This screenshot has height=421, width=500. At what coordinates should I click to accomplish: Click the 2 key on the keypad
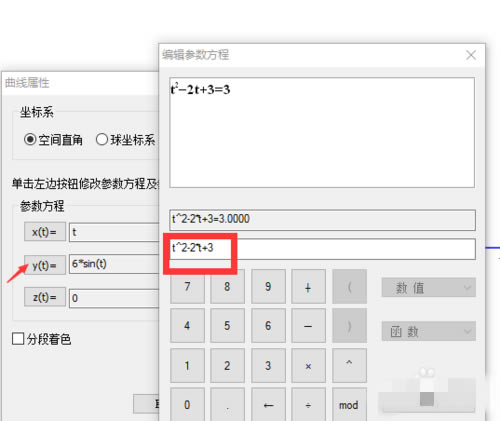point(227,365)
